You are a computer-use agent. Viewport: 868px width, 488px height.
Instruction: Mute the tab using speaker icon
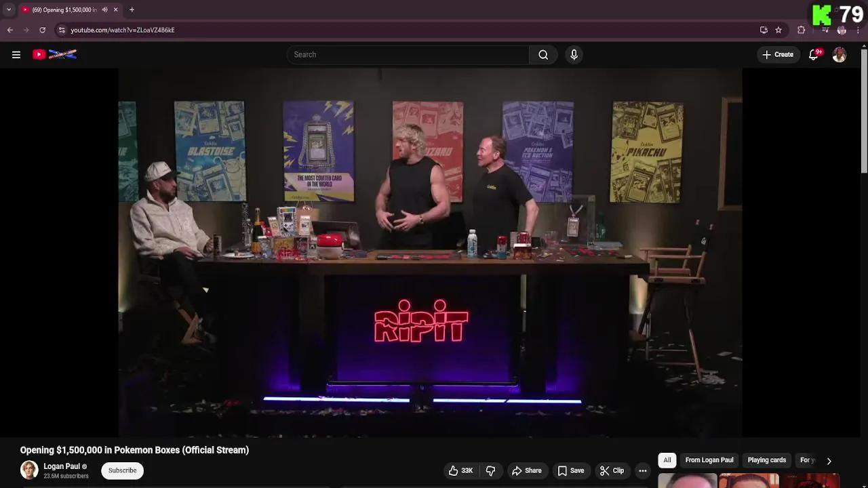point(104,9)
